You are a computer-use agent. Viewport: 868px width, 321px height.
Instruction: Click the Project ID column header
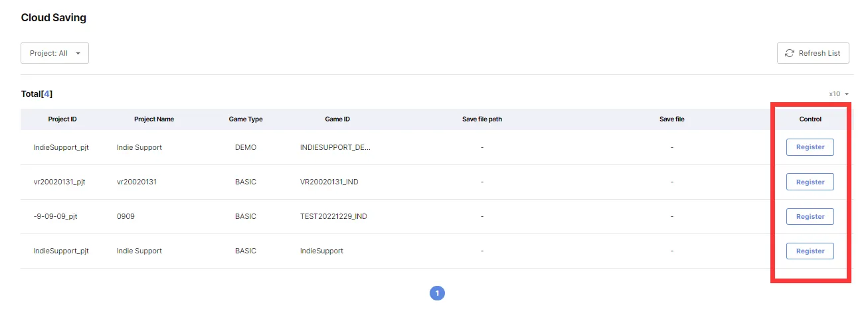[62, 119]
